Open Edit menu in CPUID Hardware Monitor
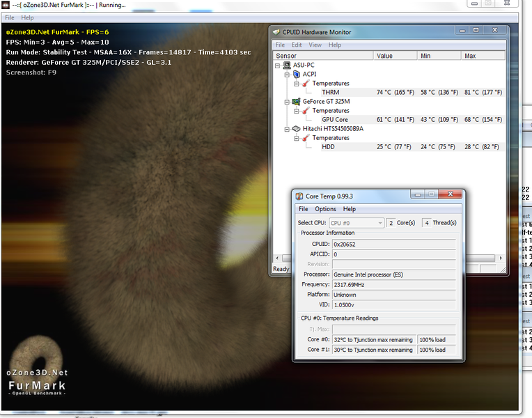The height and width of the screenshot is (418, 532). pyautogui.click(x=297, y=45)
